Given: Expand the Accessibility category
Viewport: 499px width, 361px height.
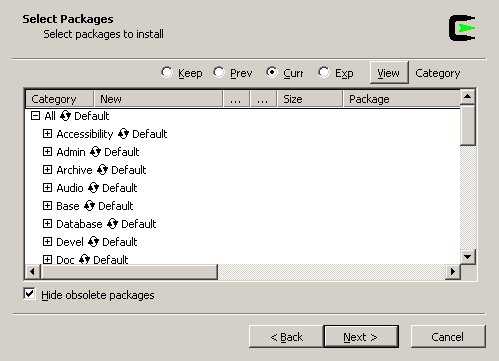Looking at the screenshot, I should 47,134.
